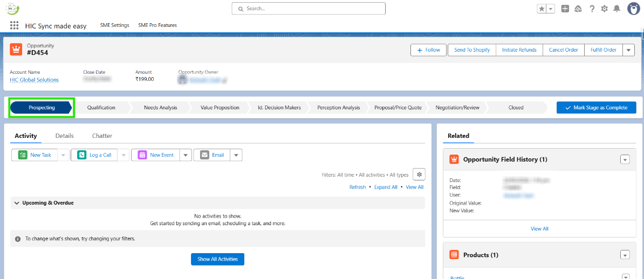Select the Proposal/Price Quote stage
The image size is (644, 279).
(x=398, y=108)
